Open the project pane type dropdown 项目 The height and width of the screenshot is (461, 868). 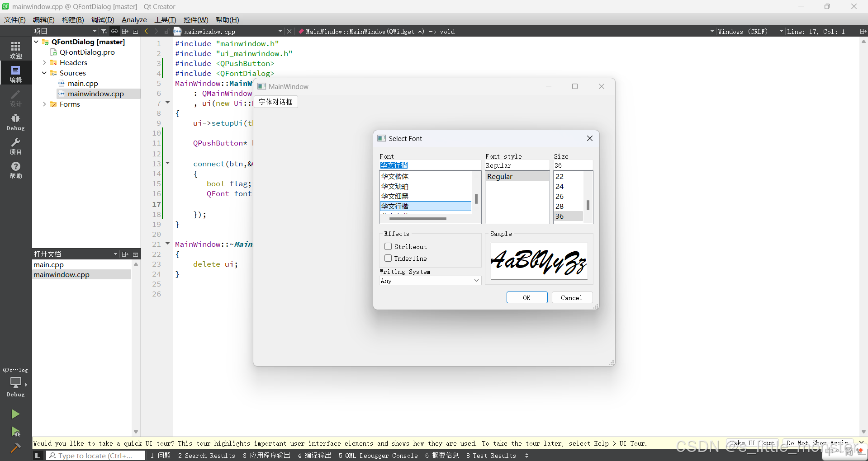click(x=65, y=31)
